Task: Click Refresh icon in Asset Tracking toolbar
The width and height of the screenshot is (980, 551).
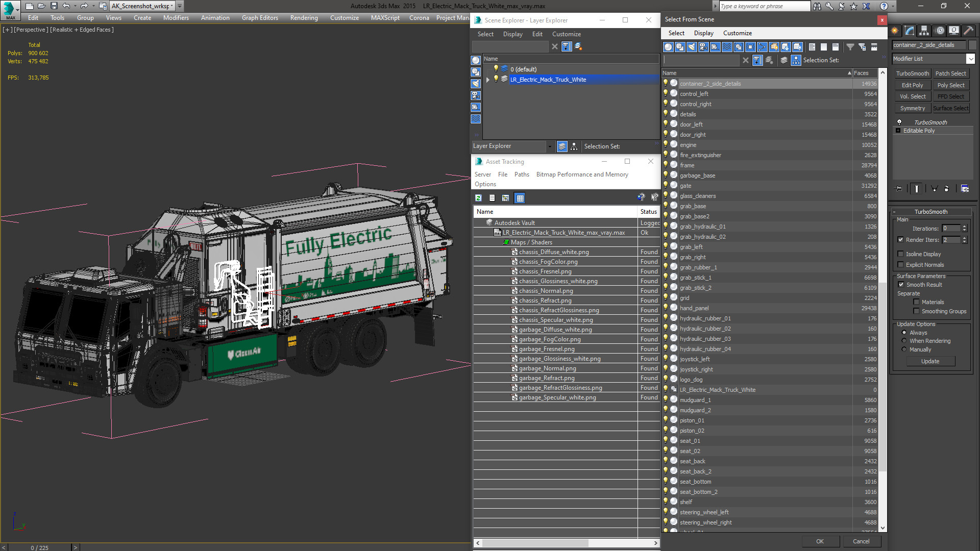Action: (x=478, y=198)
